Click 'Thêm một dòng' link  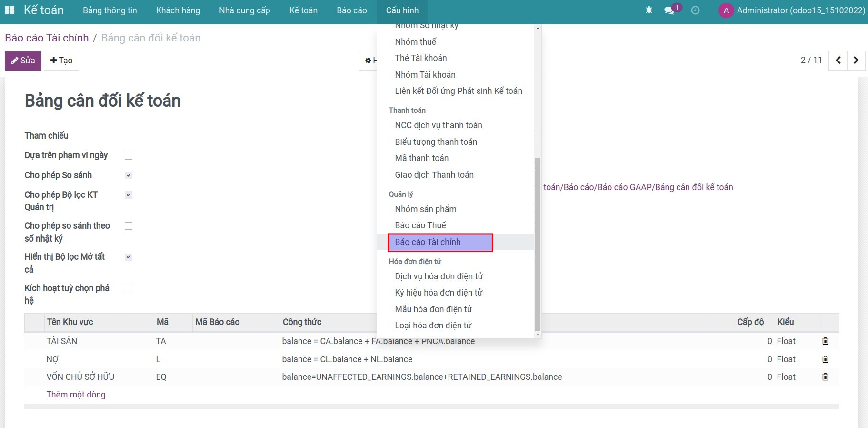tap(76, 395)
